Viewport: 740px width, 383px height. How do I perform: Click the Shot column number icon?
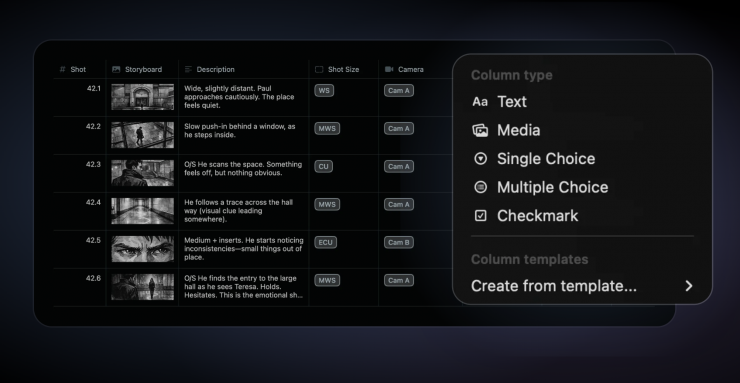pos(62,69)
